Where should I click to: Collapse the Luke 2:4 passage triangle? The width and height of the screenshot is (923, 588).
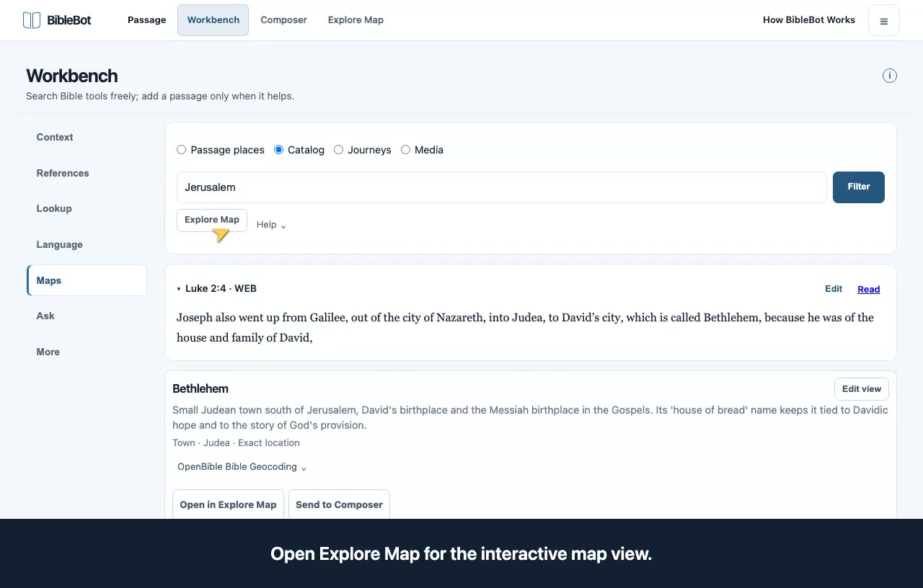[x=179, y=289]
